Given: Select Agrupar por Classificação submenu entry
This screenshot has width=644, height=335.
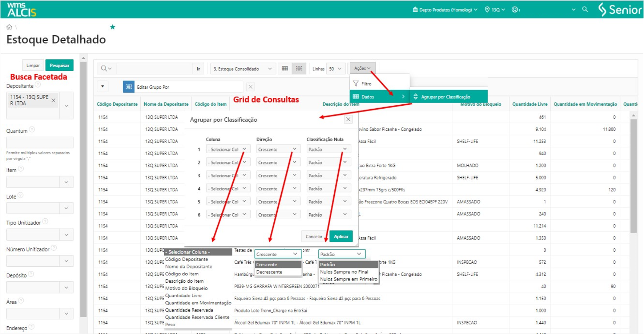Looking at the screenshot, I should tap(448, 97).
